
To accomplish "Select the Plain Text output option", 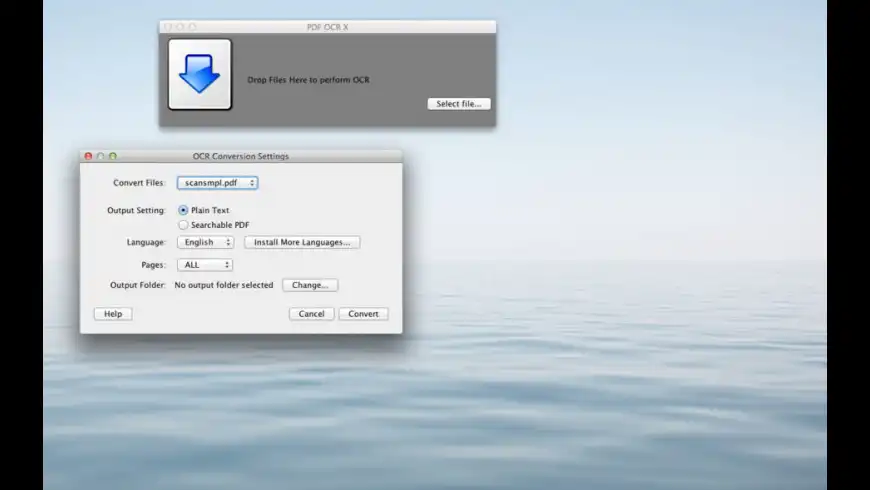I will (183, 210).
